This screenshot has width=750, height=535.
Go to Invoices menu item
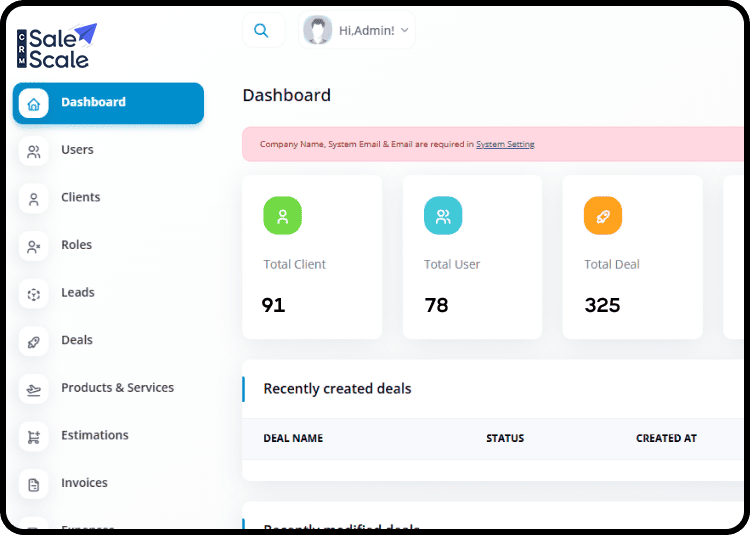pos(84,483)
